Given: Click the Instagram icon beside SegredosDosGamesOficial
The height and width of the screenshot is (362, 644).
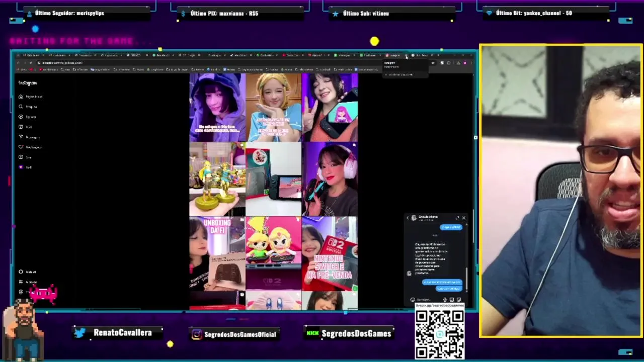Looking at the screenshot, I should pos(197,334).
